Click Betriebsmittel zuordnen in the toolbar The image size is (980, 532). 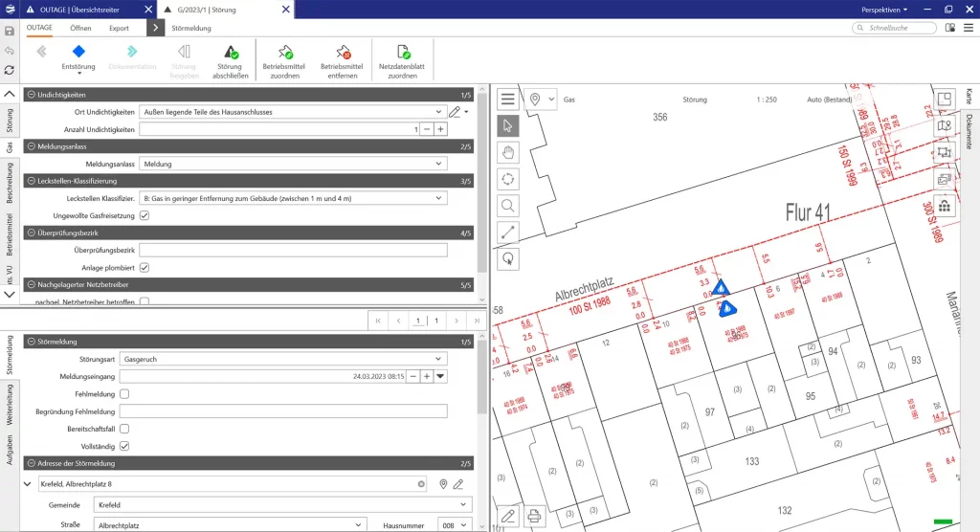285,53
